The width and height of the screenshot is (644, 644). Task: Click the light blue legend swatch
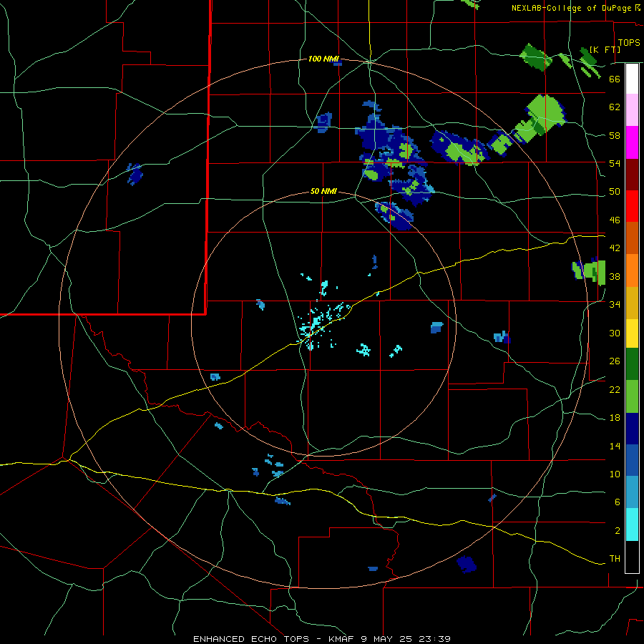(632, 492)
